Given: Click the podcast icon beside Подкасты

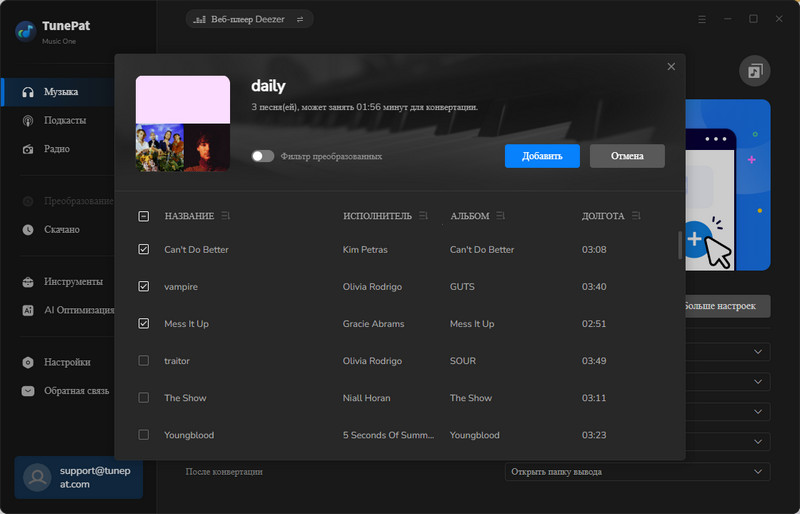Looking at the screenshot, I should [28, 120].
